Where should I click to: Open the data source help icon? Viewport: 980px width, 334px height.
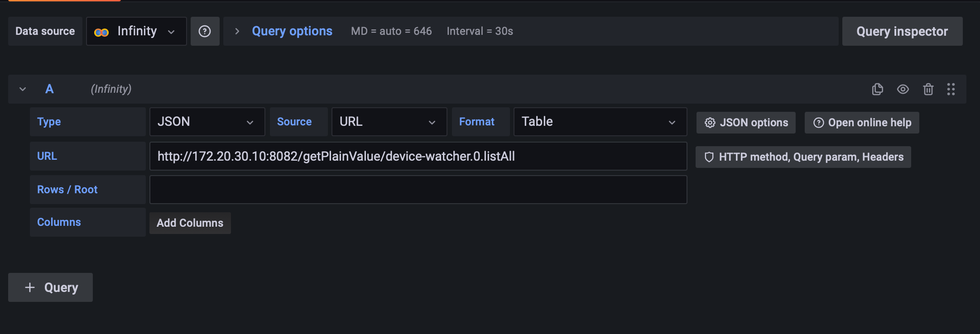coord(205,31)
